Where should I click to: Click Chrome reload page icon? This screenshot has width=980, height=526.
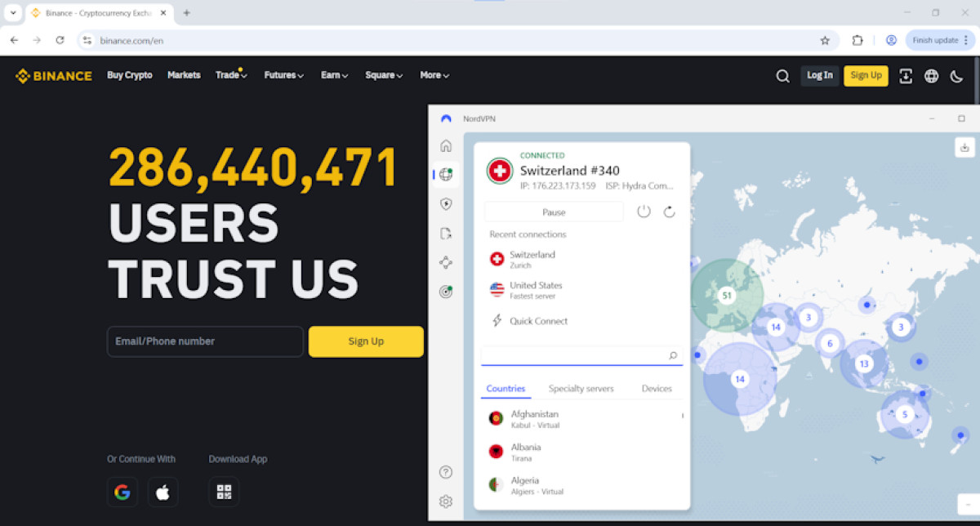(x=60, y=40)
